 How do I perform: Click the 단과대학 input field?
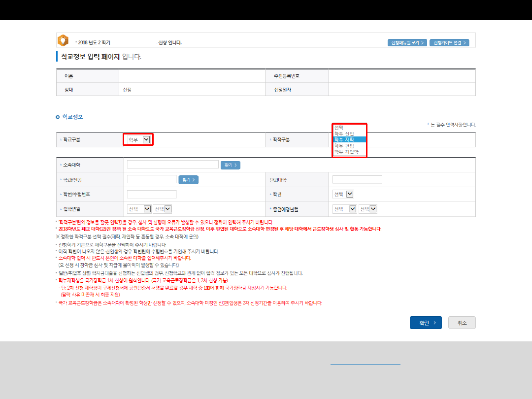coord(357,179)
